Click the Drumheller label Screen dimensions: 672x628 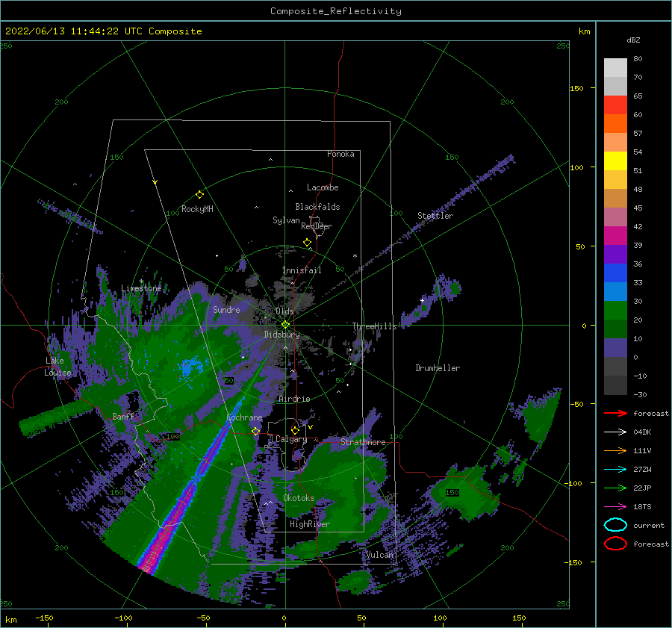click(x=438, y=368)
